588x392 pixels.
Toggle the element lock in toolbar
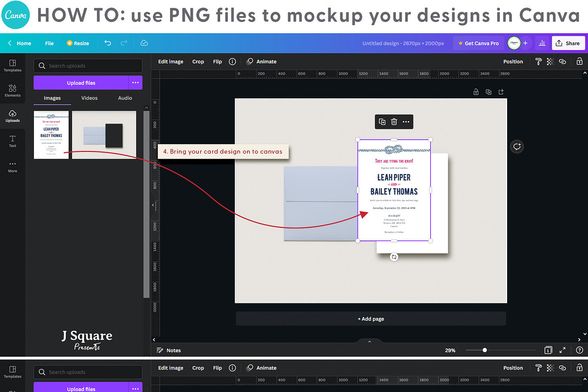coord(579,62)
